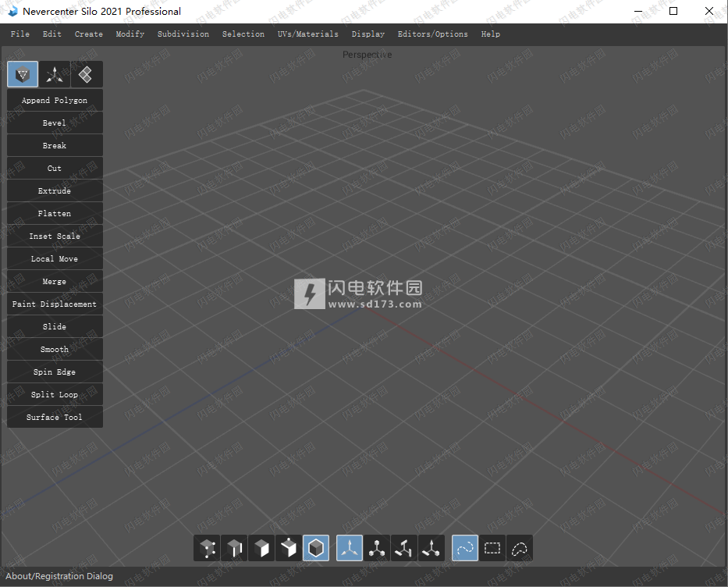Screen dimensions: 728x587
Task: Close the Silo window
Action: tap(709, 11)
